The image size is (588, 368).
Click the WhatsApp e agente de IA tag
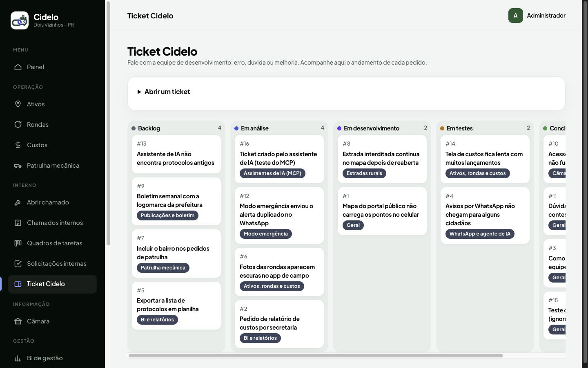pos(480,234)
